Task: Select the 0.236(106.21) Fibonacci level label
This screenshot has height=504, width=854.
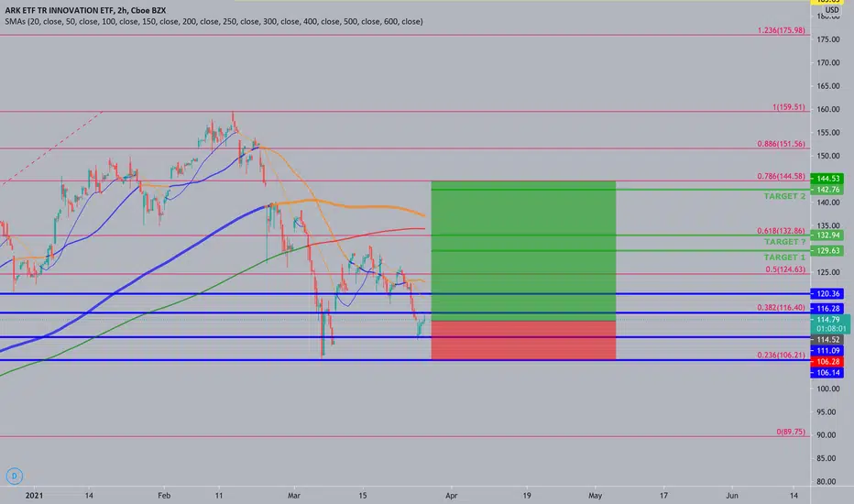Action: click(781, 356)
